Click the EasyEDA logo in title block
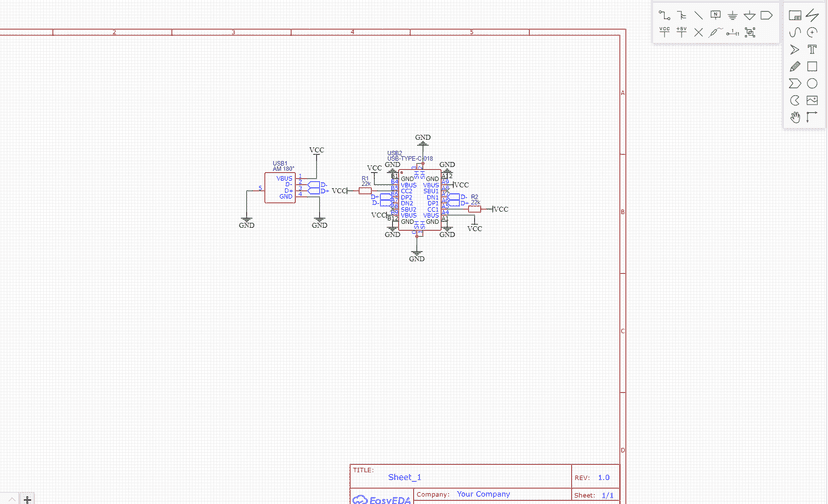The height and width of the screenshot is (504, 828). 382,500
